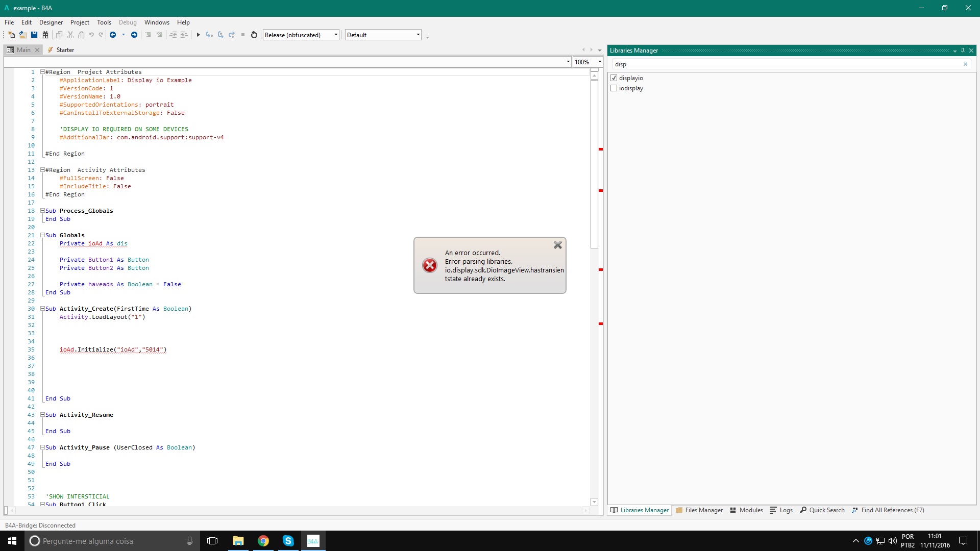
Task: Click the Navigate Forward arrow icon
Action: point(134,35)
